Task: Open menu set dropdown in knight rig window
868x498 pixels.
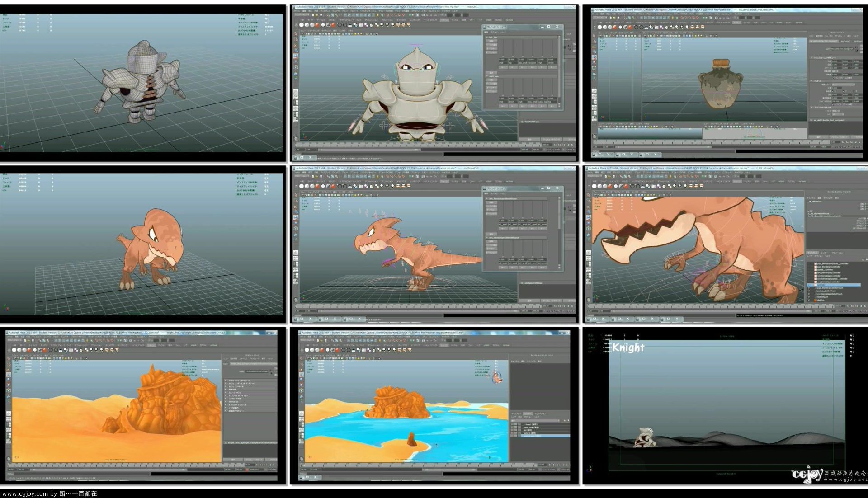Action: (302, 14)
